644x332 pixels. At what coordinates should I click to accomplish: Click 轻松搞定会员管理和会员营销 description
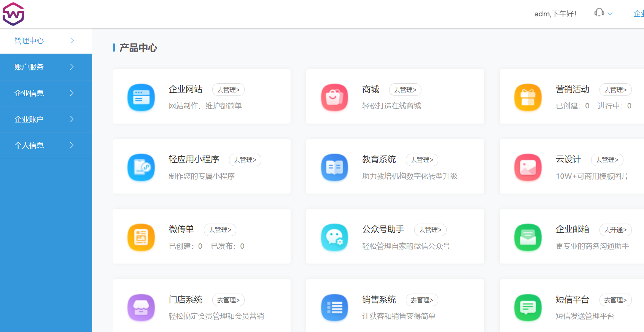(x=216, y=316)
